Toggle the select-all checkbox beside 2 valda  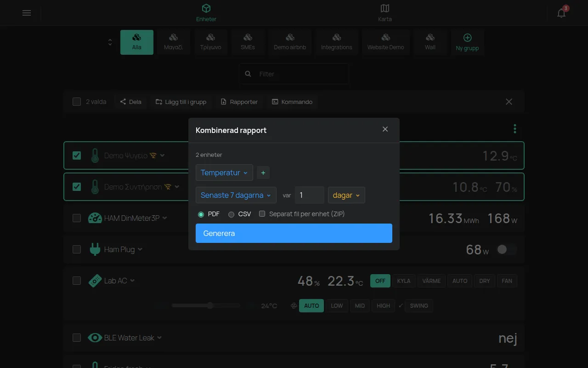click(x=77, y=102)
